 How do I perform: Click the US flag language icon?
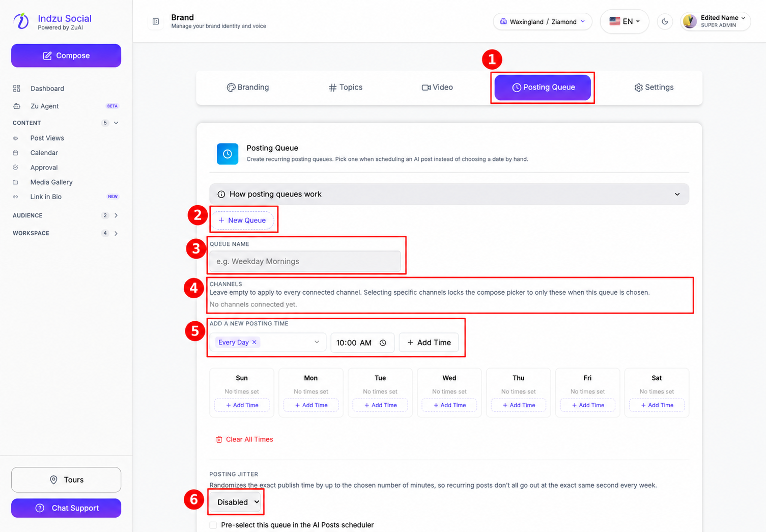(615, 21)
